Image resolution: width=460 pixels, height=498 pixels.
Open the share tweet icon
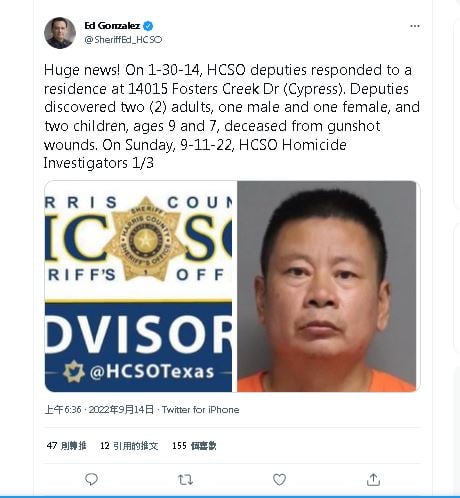coord(373,479)
